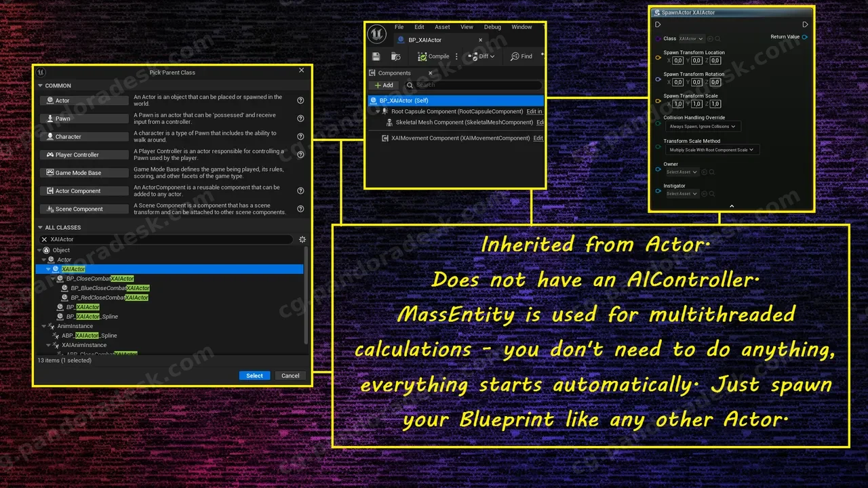Screen dimensions: 868x488
Task: Click the Owner input pin
Action: click(x=658, y=169)
